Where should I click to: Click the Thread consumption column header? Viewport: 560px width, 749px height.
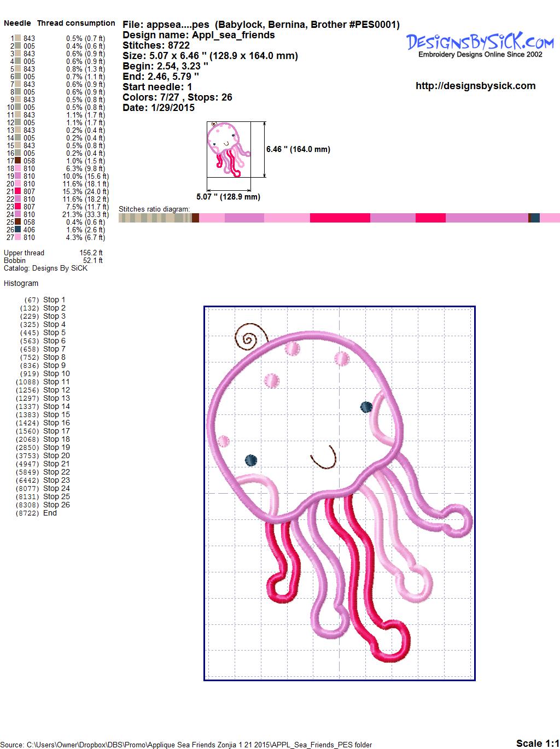(x=76, y=23)
